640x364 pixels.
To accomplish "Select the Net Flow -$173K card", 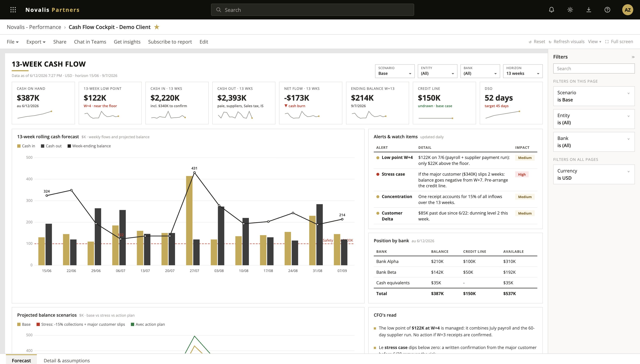I will (x=311, y=103).
